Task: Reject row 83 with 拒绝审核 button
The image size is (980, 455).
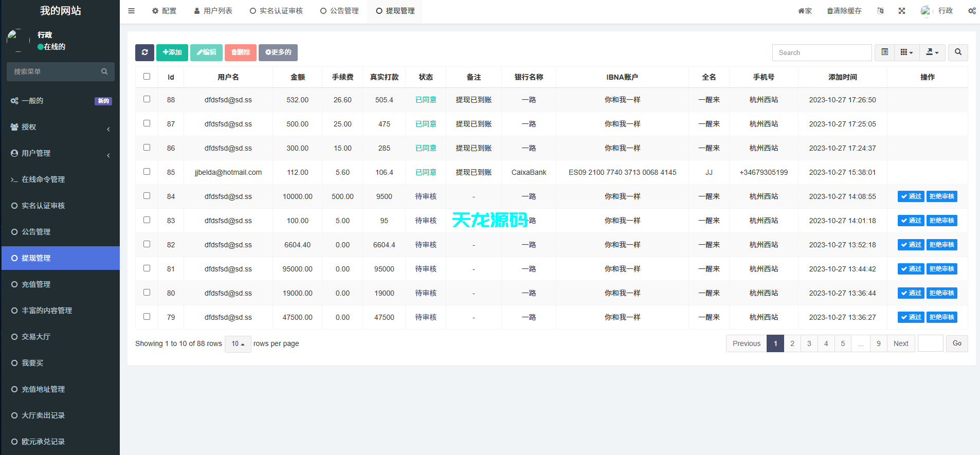Action: point(942,221)
